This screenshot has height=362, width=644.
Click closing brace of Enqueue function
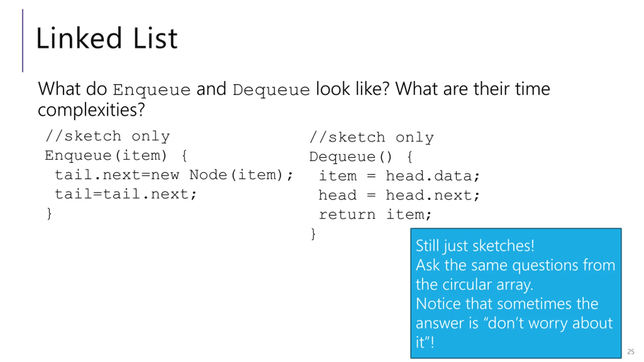coord(49,214)
